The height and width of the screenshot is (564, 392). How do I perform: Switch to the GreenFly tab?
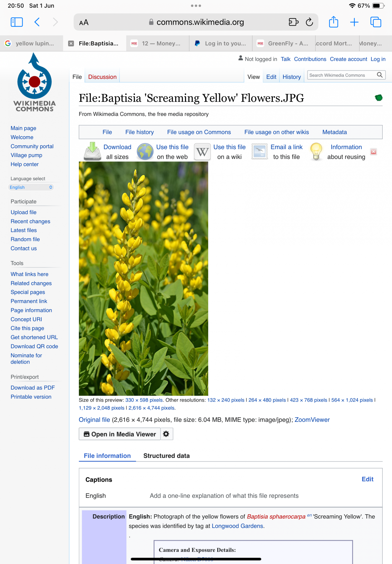[284, 43]
